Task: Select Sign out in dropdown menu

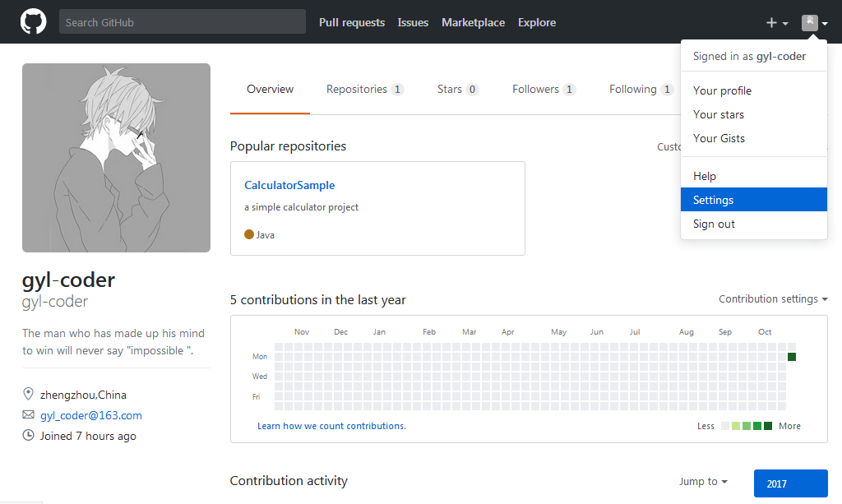Action: click(714, 224)
